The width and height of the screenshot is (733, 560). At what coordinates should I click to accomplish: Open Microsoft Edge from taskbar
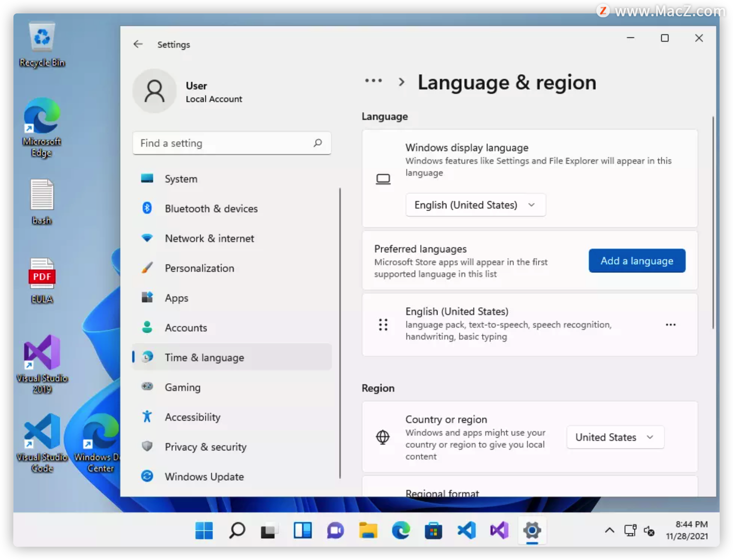click(x=401, y=530)
